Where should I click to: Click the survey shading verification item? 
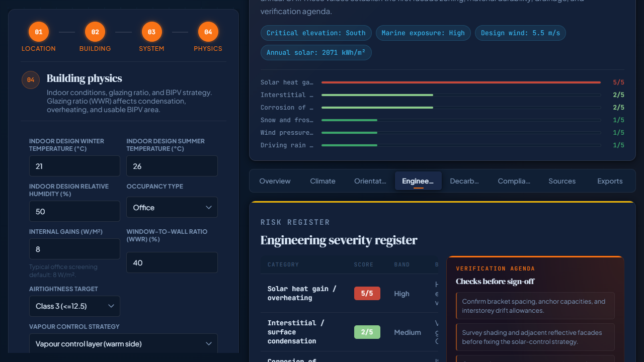(535, 337)
